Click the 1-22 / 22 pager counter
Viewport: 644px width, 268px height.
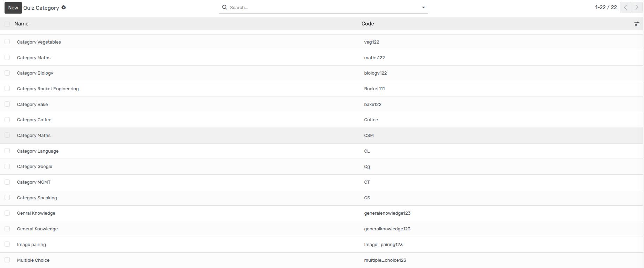point(606,7)
